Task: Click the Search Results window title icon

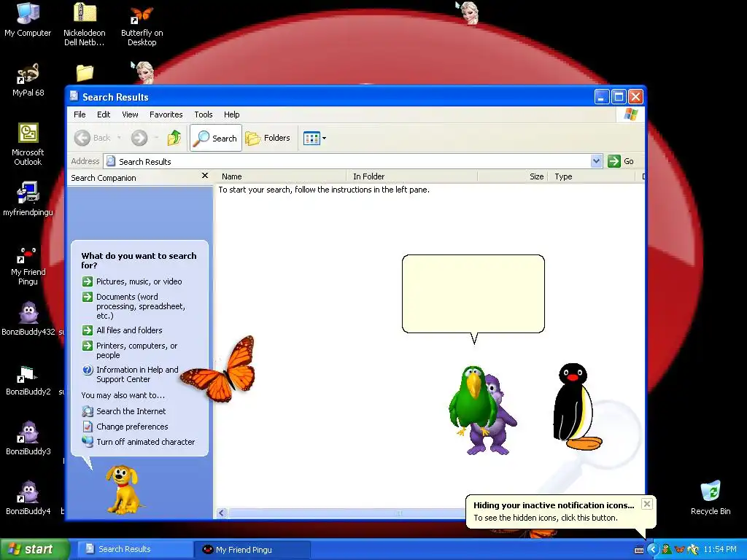Action: pos(74,96)
